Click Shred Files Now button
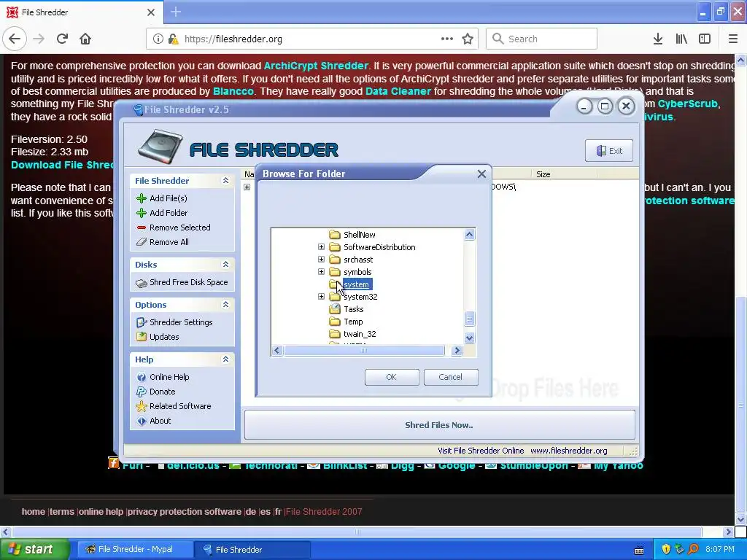 (439, 425)
